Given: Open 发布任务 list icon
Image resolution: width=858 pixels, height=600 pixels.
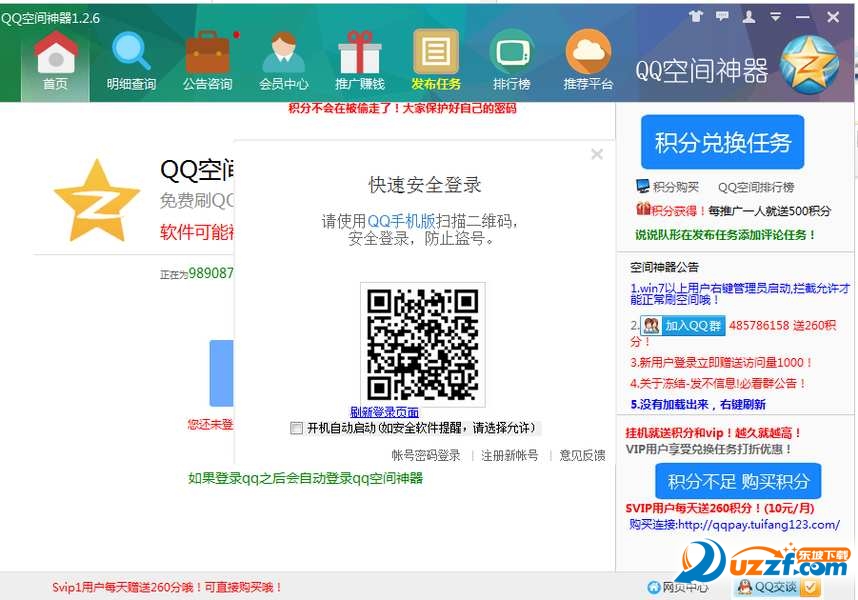Looking at the screenshot, I should (436, 52).
